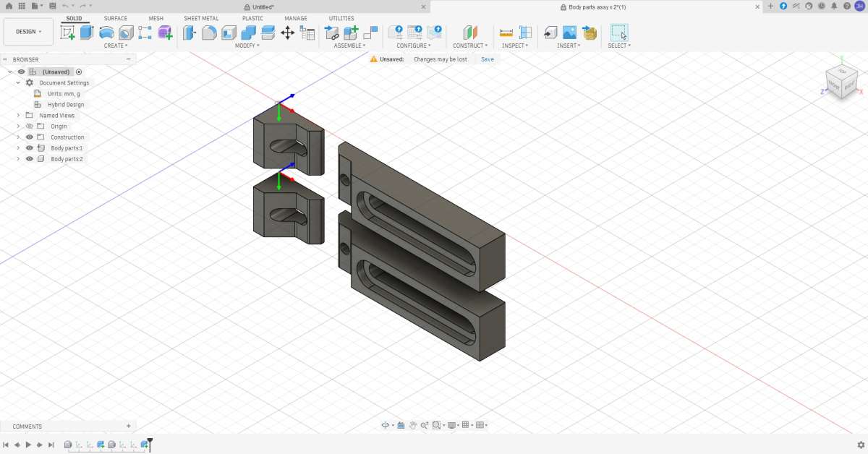Open the Configure table tool icon
Screen dimensions: 868x454
point(415,33)
